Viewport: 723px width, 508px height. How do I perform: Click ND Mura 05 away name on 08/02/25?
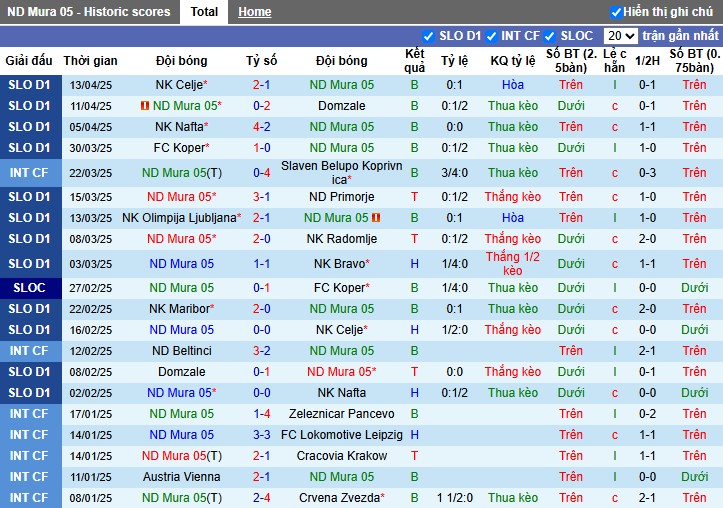pos(339,372)
